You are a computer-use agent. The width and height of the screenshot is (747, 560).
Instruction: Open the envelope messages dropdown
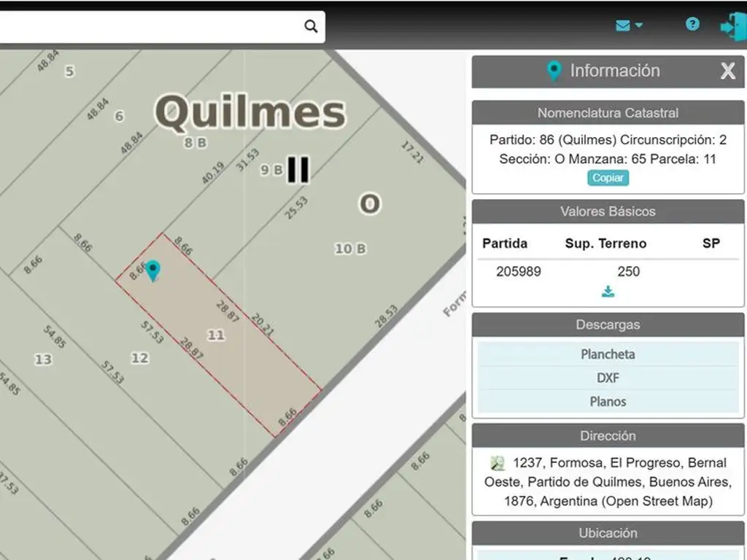628,26
